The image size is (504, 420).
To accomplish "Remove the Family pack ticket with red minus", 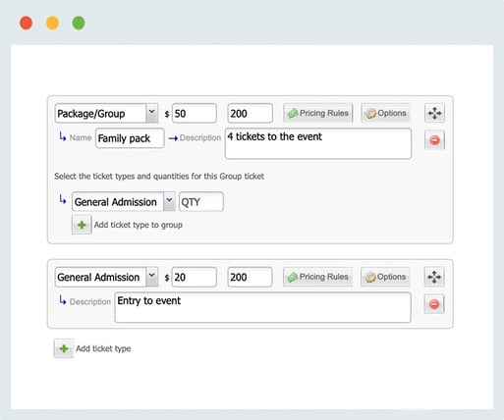I will (434, 140).
